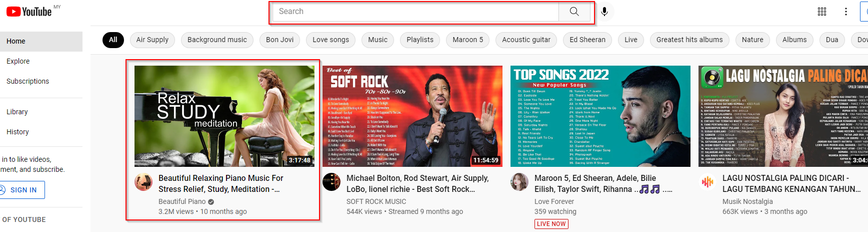The width and height of the screenshot is (868, 232).
Task: Click the YouTube logo
Action: [29, 12]
